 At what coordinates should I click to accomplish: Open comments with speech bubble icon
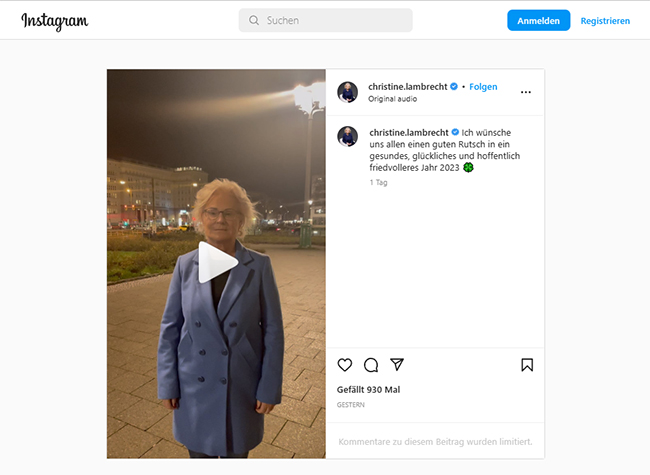[371, 365]
